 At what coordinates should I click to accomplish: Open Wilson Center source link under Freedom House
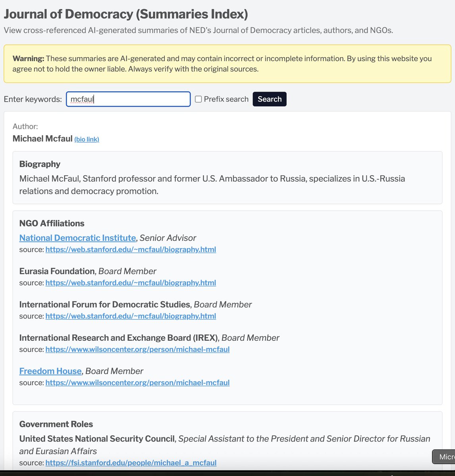click(137, 383)
